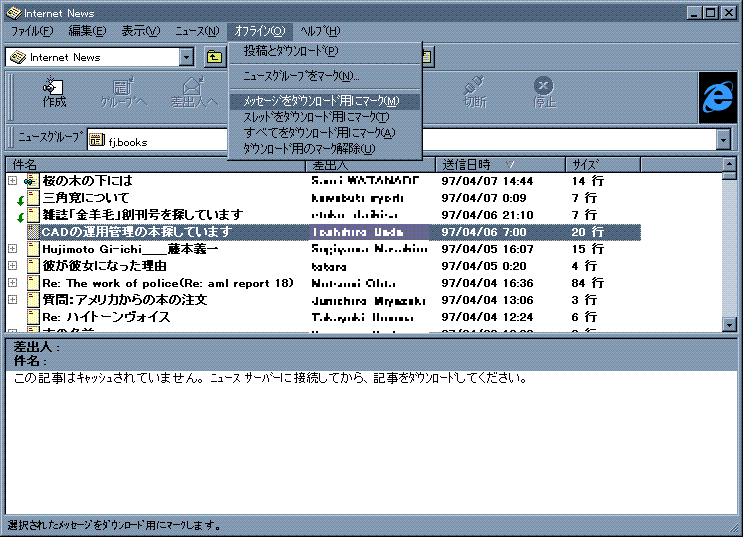
Task: Expand the 桜の木の下には thread
Action: 12,181
